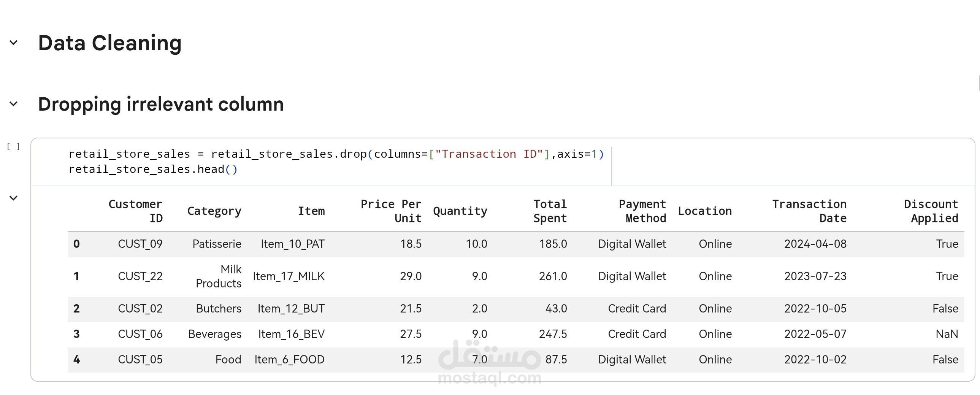Viewport: 980px width, 395px height.
Task: Click the Transaction Date column header
Action: click(810, 211)
